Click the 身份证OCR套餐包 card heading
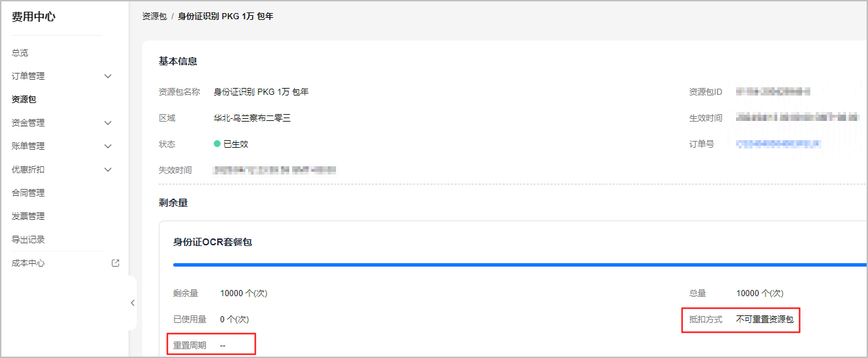The height and width of the screenshot is (358, 868). pos(212,242)
